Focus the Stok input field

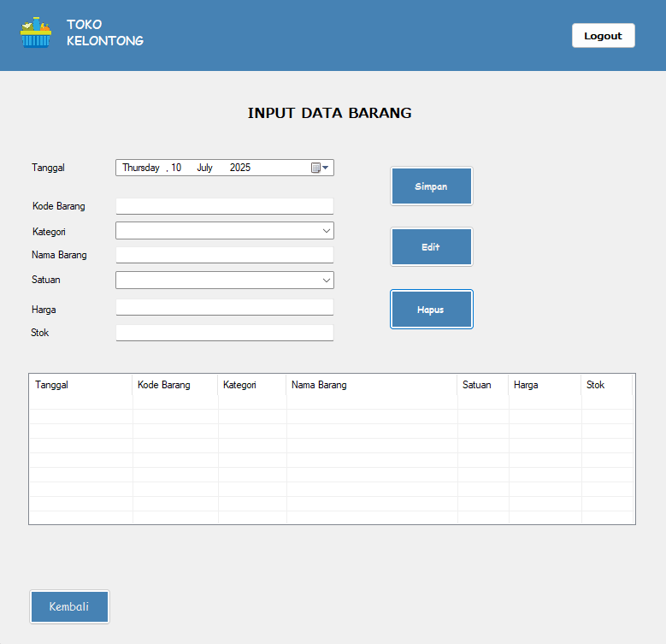pos(225,333)
